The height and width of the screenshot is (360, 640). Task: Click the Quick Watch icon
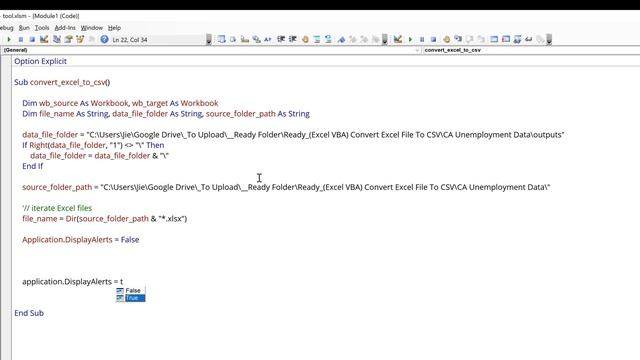(x=529, y=40)
